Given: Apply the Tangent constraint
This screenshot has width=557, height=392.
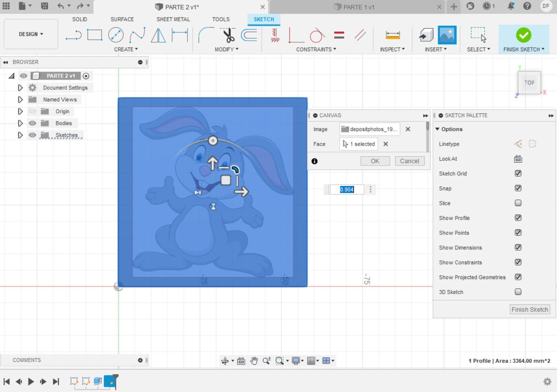Looking at the screenshot, I should tap(317, 35).
